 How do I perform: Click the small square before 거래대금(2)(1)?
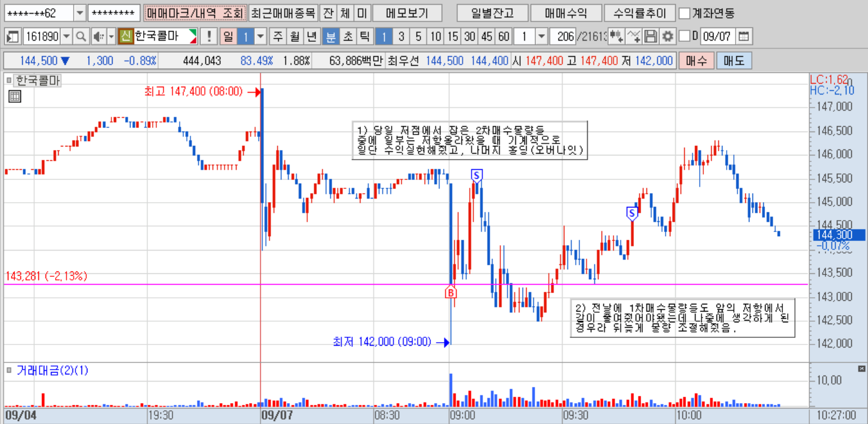click(x=8, y=371)
